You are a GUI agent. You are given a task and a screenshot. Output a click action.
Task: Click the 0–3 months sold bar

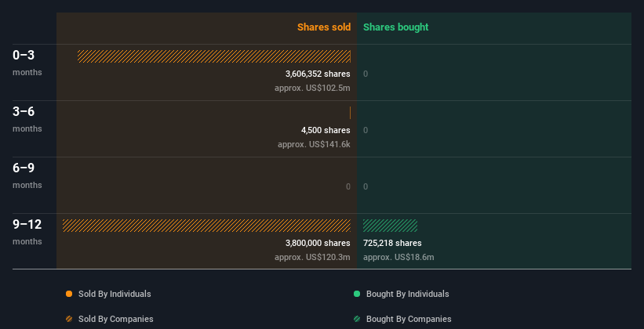[x=214, y=56]
